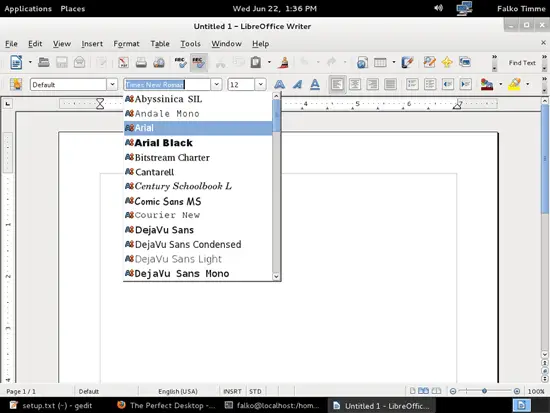
Task: Click the Insert Table icon
Action: click(380, 62)
